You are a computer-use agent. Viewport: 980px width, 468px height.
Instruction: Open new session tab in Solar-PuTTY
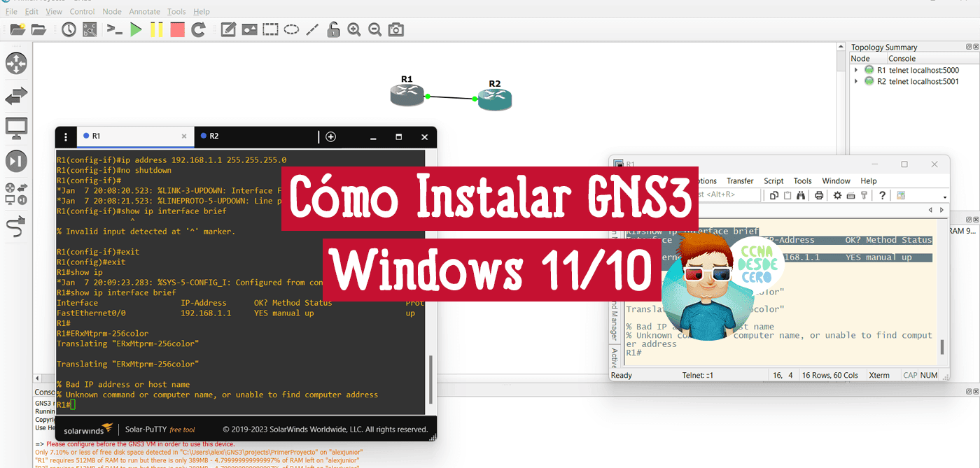point(330,136)
